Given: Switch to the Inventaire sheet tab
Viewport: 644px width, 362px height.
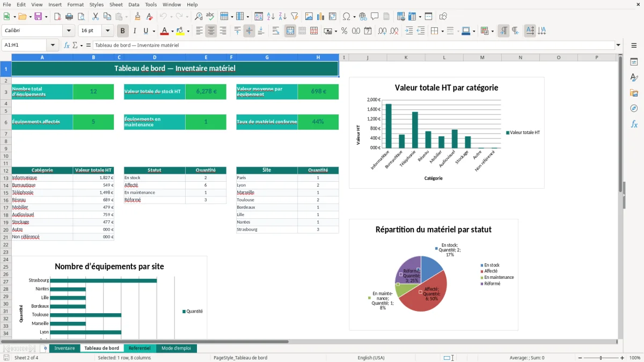Looking at the screenshot, I should point(65,348).
